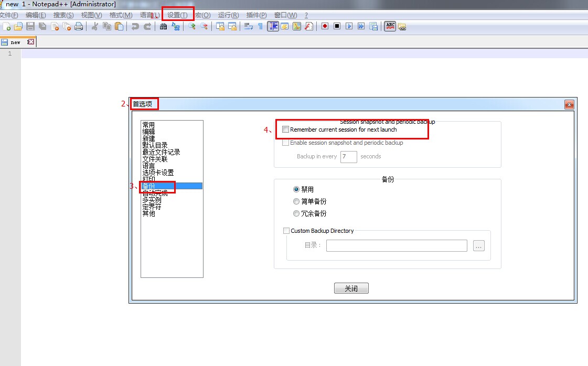Screen dimensions: 588x366
Task: Open user defined language icon
Action: coord(285,26)
